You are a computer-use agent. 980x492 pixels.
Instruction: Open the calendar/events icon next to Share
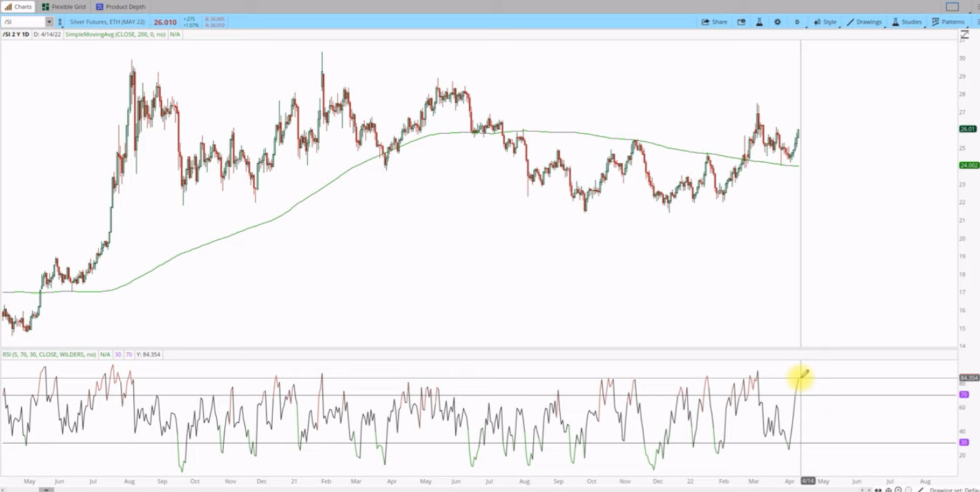pyautogui.click(x=740, y=21)
